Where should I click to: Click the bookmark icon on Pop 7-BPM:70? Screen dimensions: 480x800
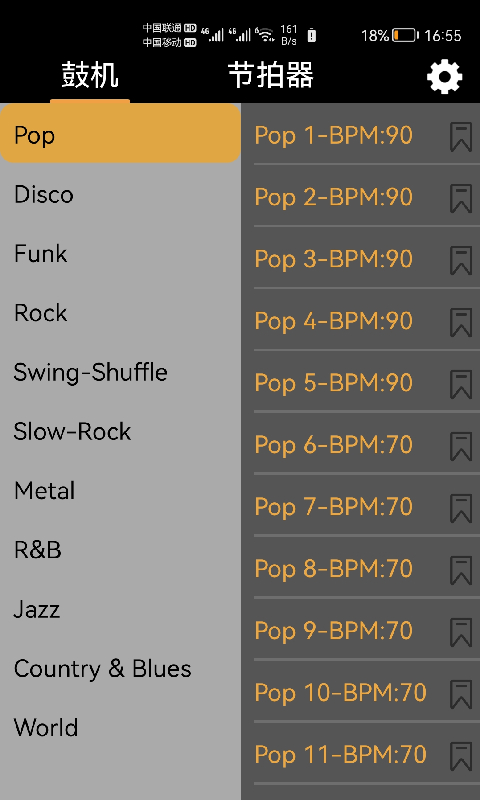pos(461,508)
